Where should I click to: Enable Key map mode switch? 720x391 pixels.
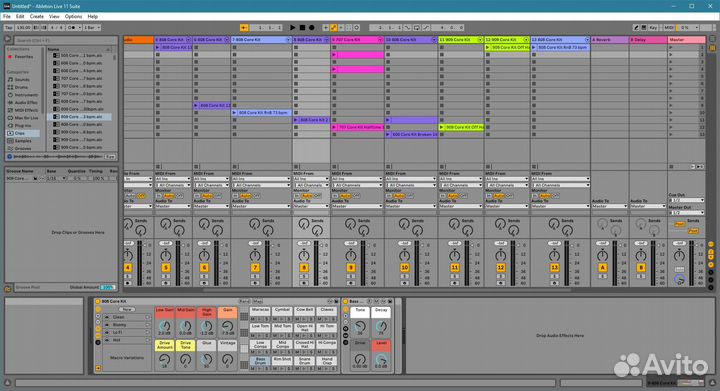pos(653,28)
